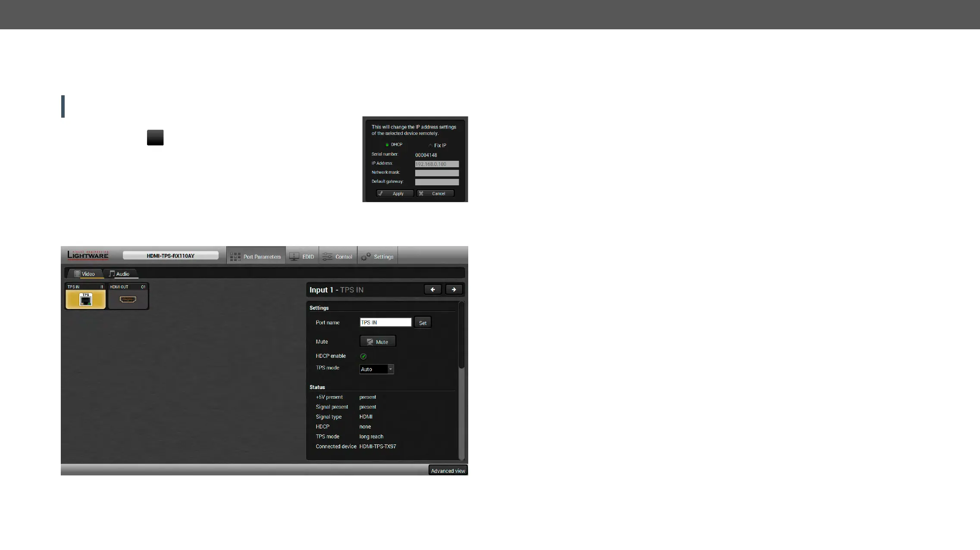The image size is (980, 550).
Task: Select the DHCP radio option
Action: (387, 145)
